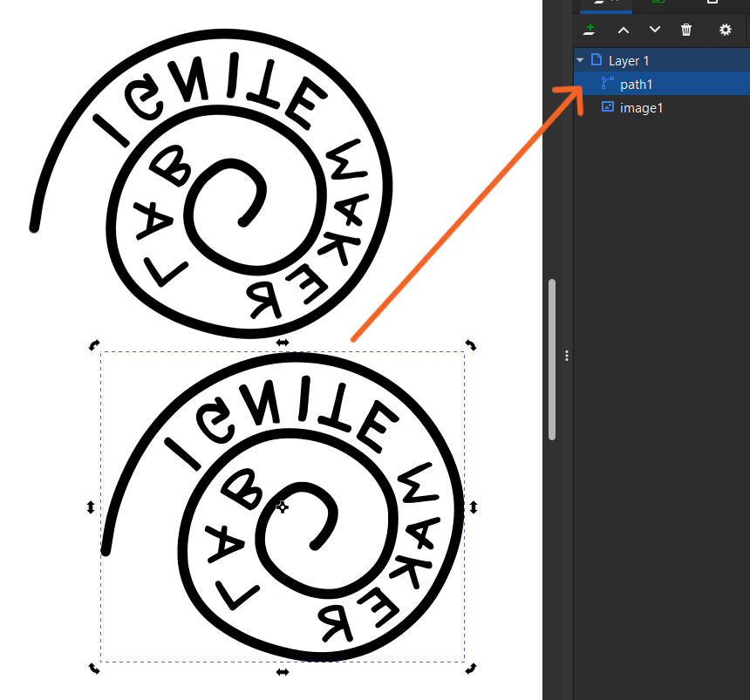Viewport: 750px width, 700px height.
Task: Click the bottom-left rotate handle of selection
Action: [x=94, y=669]
